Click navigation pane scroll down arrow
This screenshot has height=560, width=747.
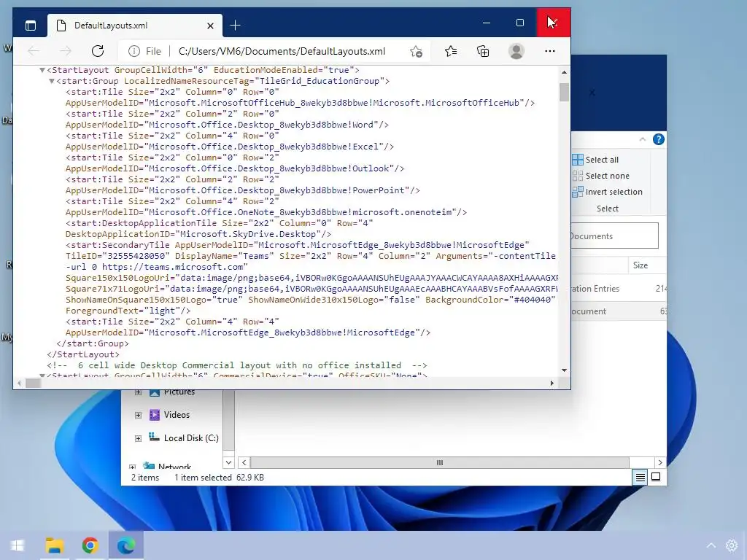point(228,462)
